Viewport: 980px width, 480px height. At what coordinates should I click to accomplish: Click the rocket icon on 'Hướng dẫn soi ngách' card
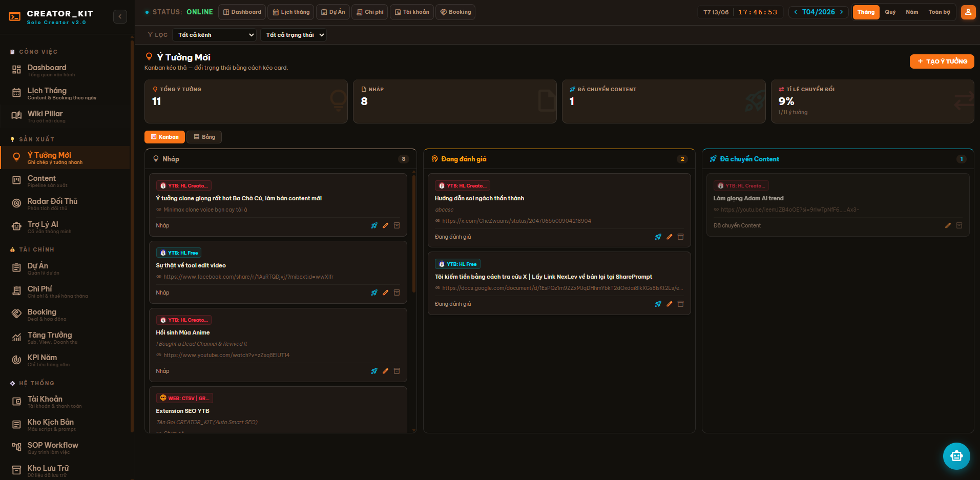(x=658, y=237)
